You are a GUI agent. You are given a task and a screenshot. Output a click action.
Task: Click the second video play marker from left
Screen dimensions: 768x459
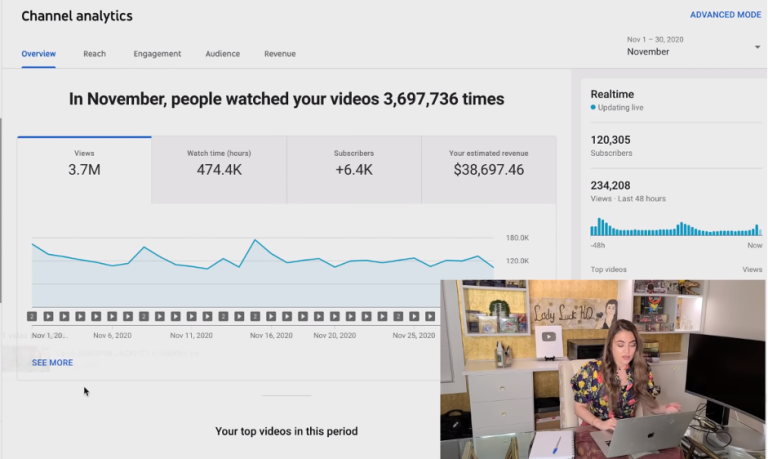coord(48,316)
